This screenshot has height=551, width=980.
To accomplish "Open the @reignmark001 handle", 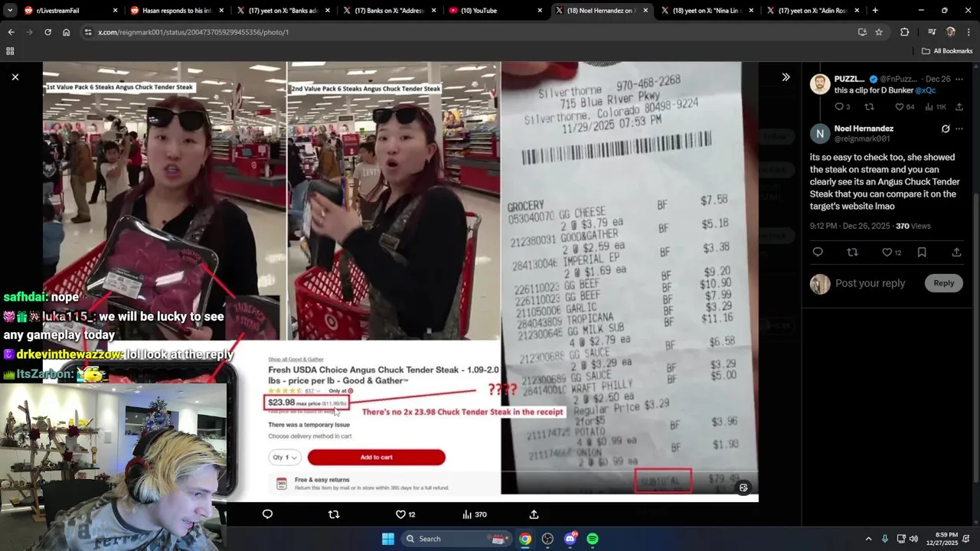I will (x=862, y=139).
